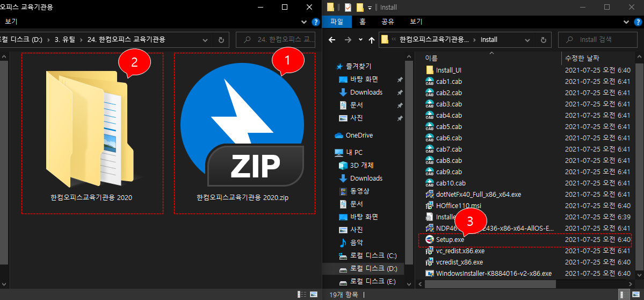Select 즐겨찾기 in navigation pane
The height and width of the screenshot is (300, 644).
click(x=353, y=66)
